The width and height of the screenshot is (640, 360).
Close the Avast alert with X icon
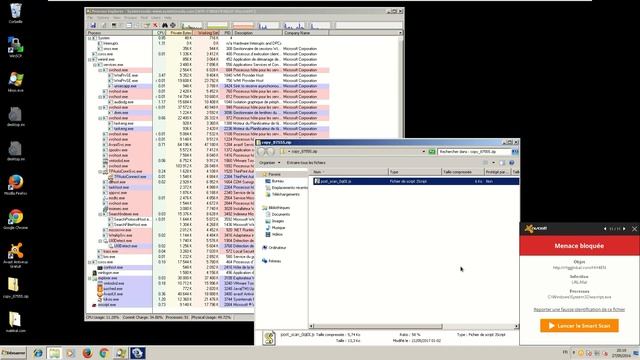tap(634, 229)
